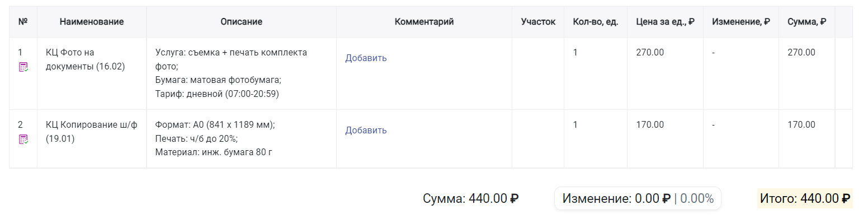This screenshot has width=868, height=223.
Task: Open the Изменение 0.00 ₽ discount box
Action: click(638, 198)
